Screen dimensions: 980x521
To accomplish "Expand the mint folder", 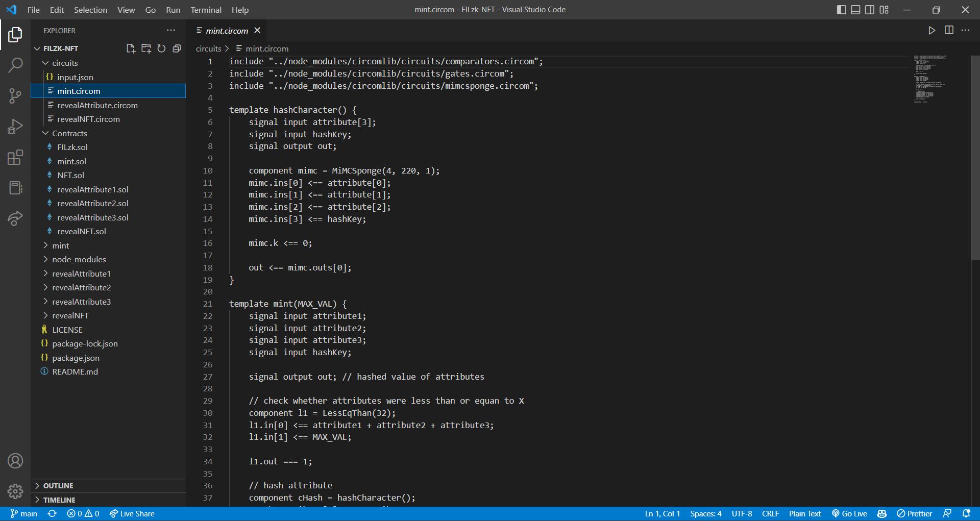I will 45,245.
